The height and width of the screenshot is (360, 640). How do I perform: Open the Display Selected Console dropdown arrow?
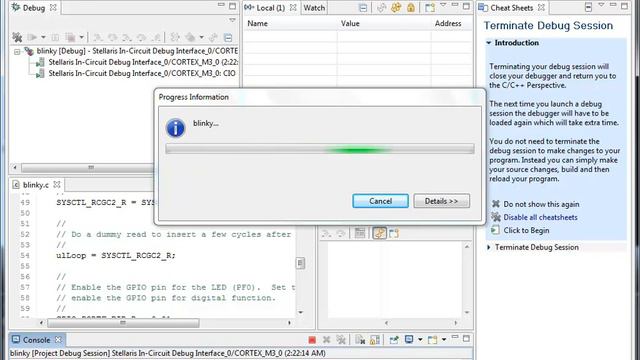pyautogui.click(x=420, y=340)
